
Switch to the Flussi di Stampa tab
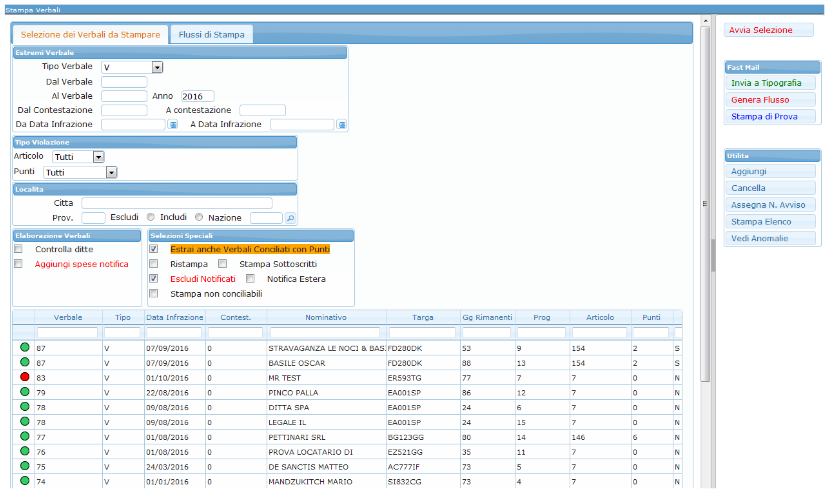coord(211,35)
